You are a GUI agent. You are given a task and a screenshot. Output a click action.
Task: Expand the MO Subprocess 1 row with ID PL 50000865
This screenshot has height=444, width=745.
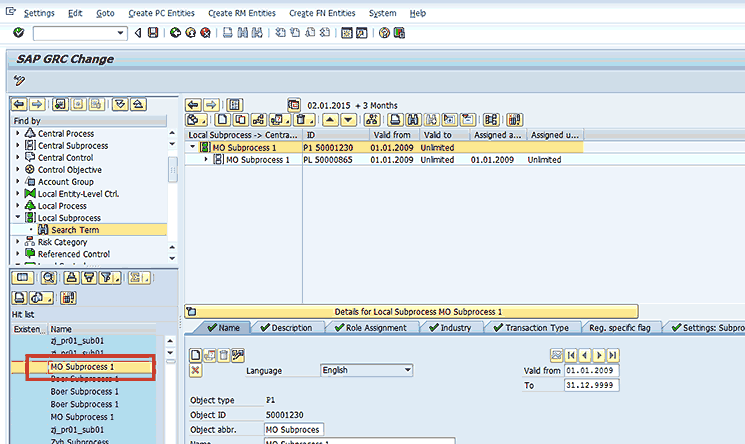[206, 159]
